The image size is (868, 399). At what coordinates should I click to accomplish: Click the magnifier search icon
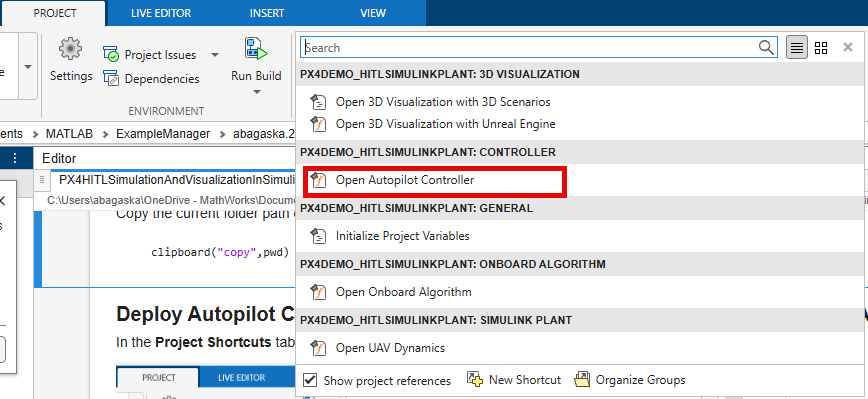[766, 48]
